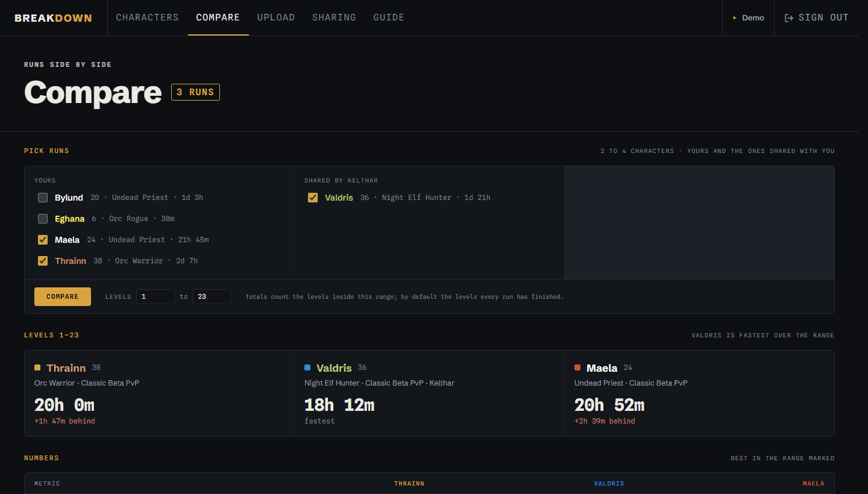868x494 pixels.
Task: Switch to the Sharing tab
Action: (x=334, y=17)
